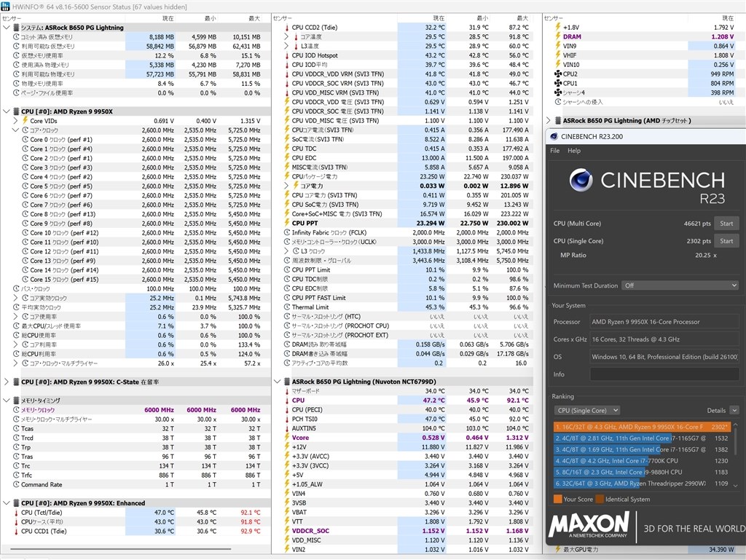
Task: Click the thermometer icon beside CPU IOD Hotspot
Action: pyautogui.click(x=287, y=55)
